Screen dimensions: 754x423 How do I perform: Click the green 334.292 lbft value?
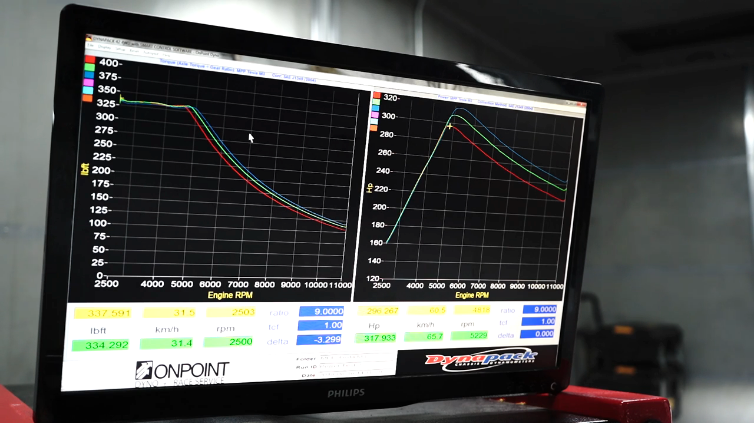click(101, 345)
